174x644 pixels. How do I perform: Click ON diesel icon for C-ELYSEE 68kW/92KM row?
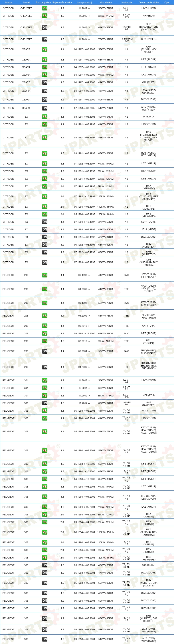pos(45,27)
